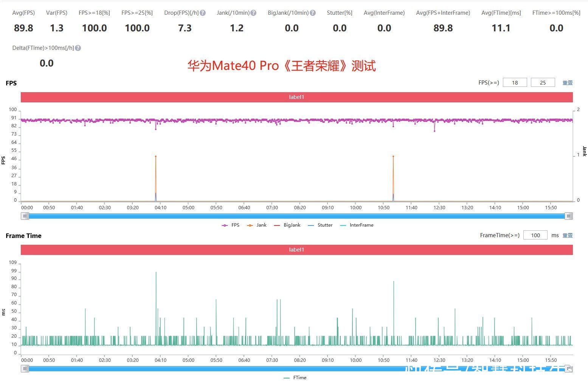Edit the FrameTime threshold field showing 100
The image size is (588, 383).
[x=535, y=235]
